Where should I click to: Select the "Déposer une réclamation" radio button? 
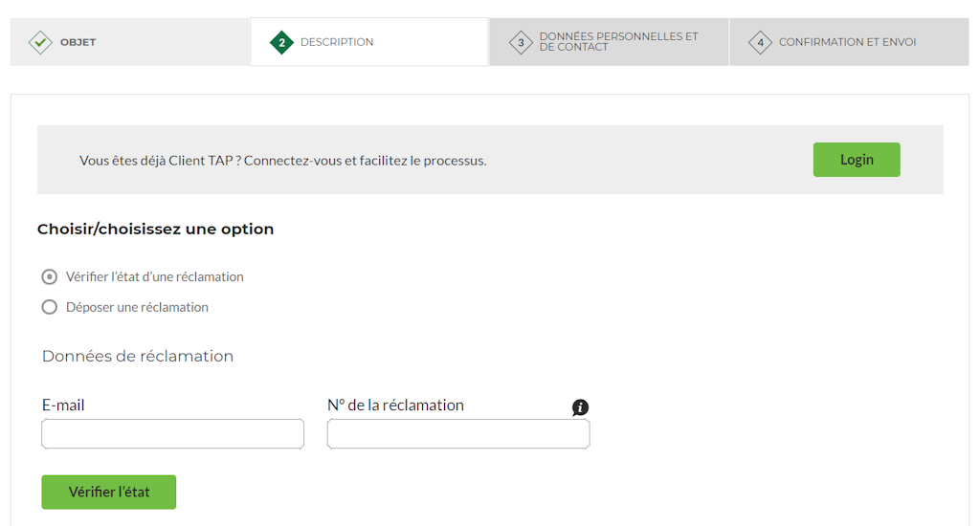click(50, 307)
